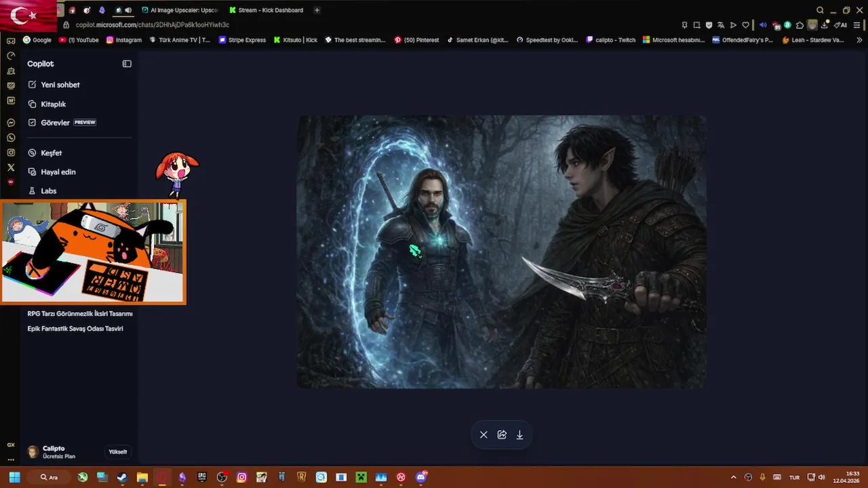The width and height of the screenshot is (868, 488).
Task: Close the image preview with the X
Action: click(484, 435)
